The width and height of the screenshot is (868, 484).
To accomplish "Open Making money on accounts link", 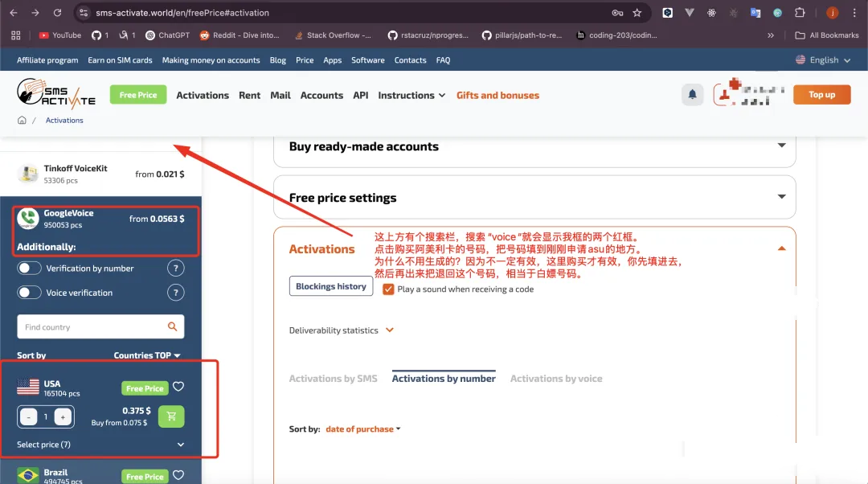I will tap(211, 59).
